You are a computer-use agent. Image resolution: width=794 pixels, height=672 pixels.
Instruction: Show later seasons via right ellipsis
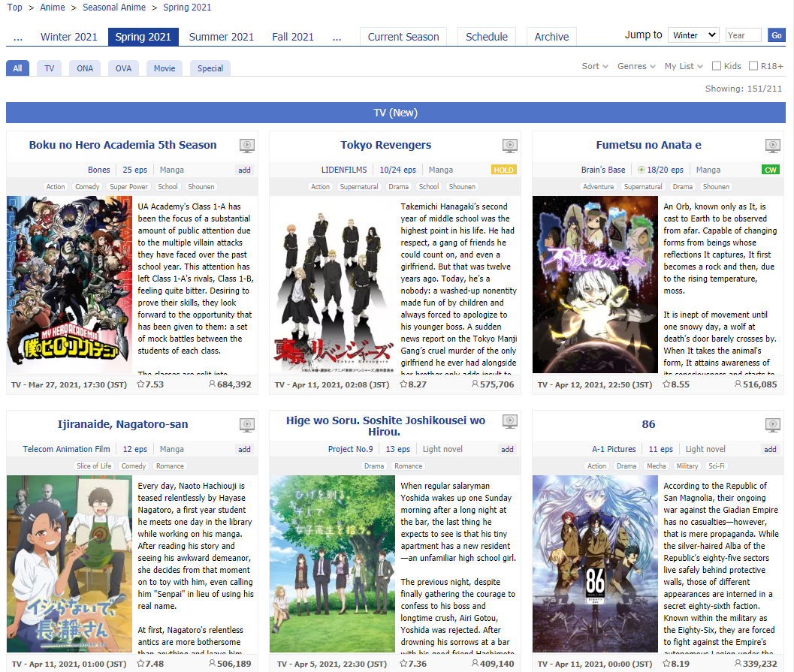(x=337, y=38)
